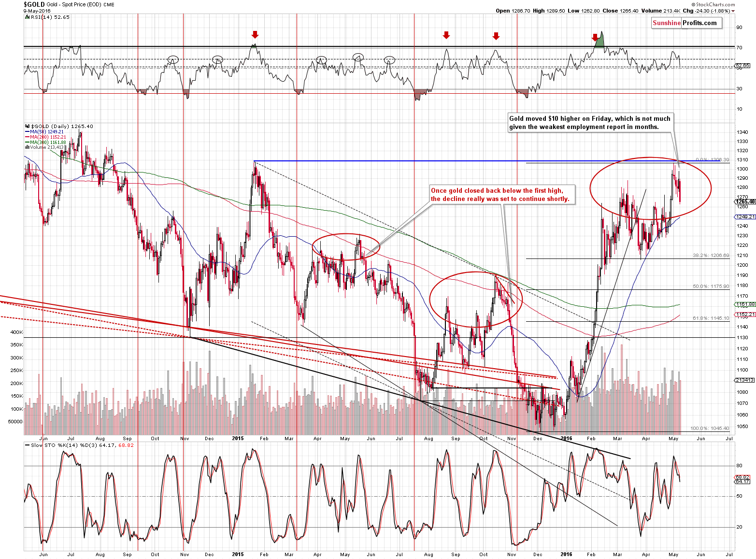Click the Sunshine Profits.com logo
The image size is (756, 559).
pos(686,23)
